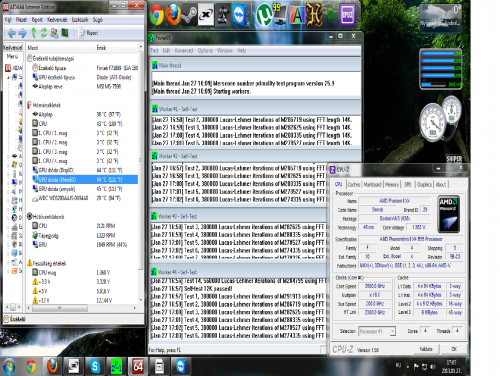
Task: Open AIDA64 Riport toolbar button
Action: pos(88,33)
